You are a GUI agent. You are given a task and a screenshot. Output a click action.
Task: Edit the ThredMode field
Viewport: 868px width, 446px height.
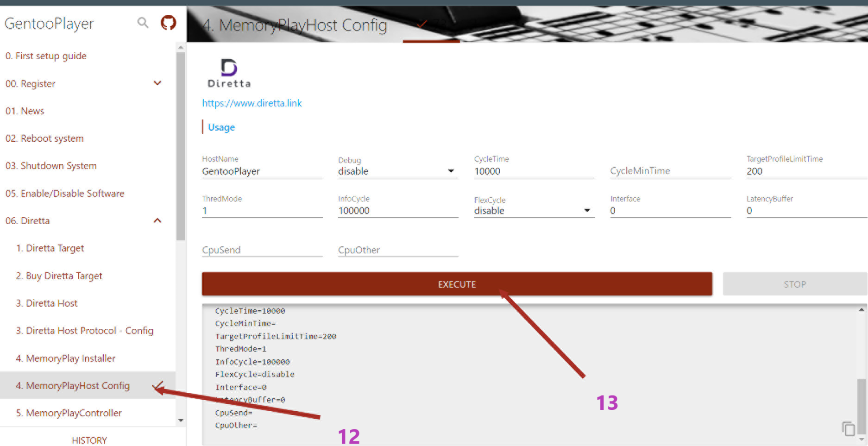coord(262,211)
